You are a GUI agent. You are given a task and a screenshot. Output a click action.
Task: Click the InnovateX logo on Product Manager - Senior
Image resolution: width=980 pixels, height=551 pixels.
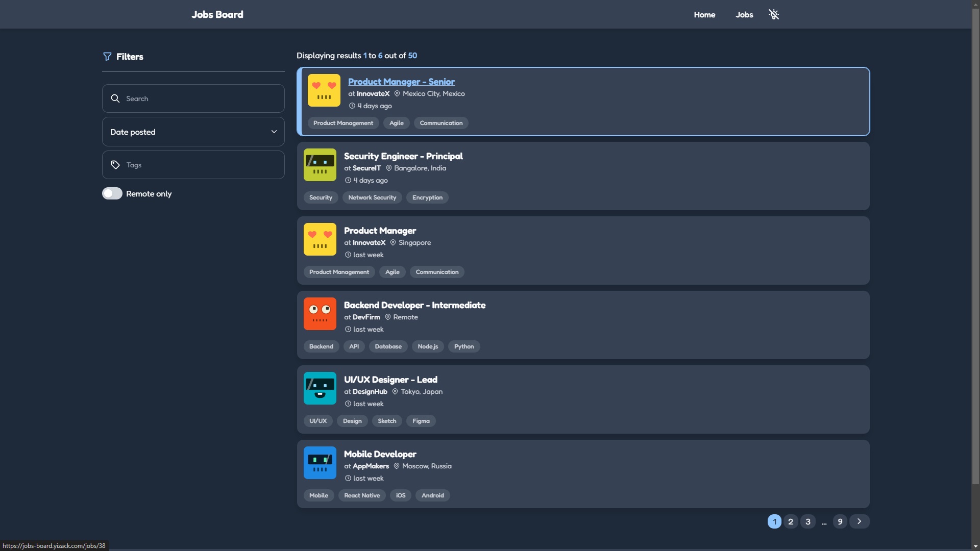point(324,90)
